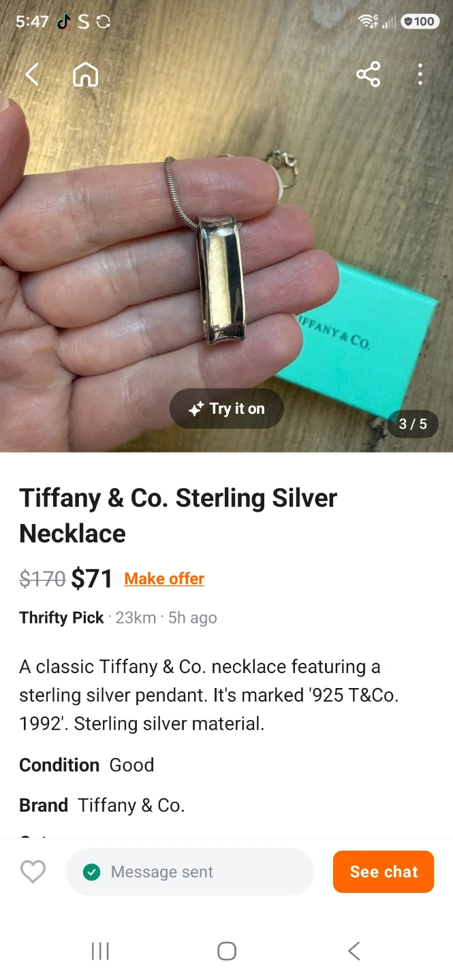Tap the sparkle Try it on button
This screenshot has width=453, height=980.
click(227, 408)
